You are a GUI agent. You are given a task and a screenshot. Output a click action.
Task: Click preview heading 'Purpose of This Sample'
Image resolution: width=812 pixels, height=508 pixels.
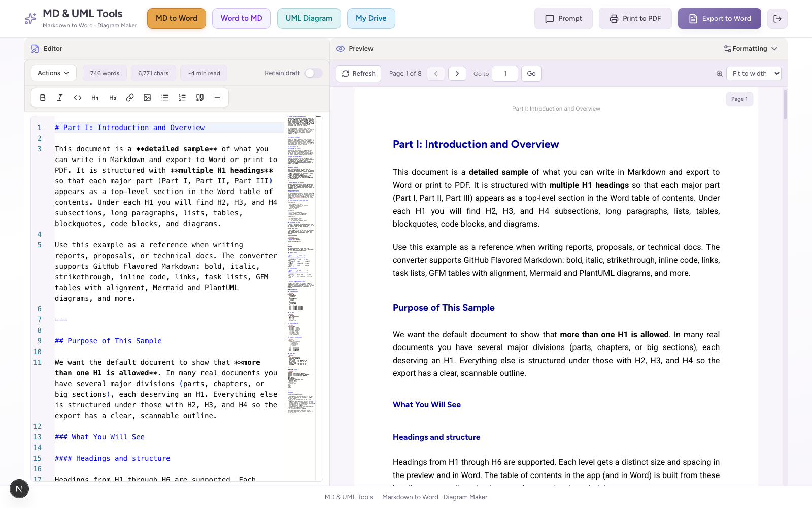[x=444, y=308]
